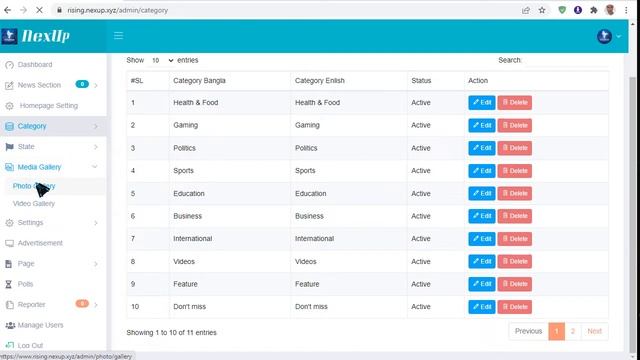
Task: Edit the Health & Food category
Action: pyautogui.click(x=482, y=102)
